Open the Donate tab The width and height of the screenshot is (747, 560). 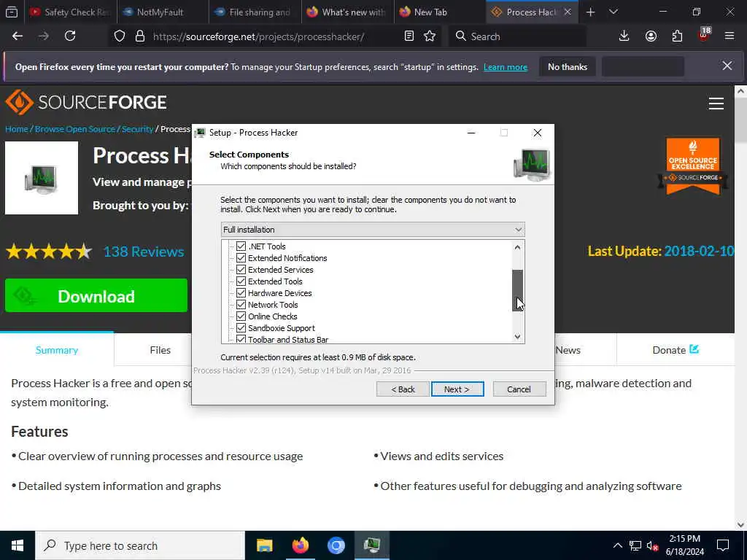coord(675,350)
